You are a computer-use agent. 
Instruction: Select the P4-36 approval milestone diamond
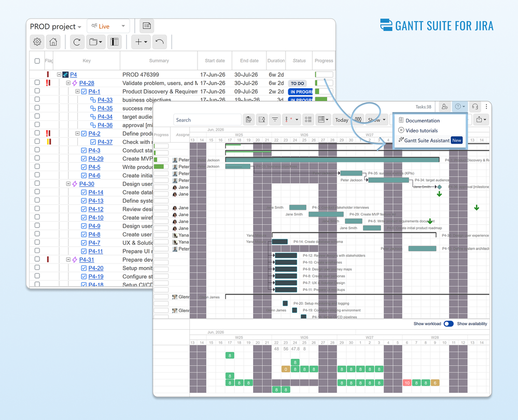coord(439,187)
